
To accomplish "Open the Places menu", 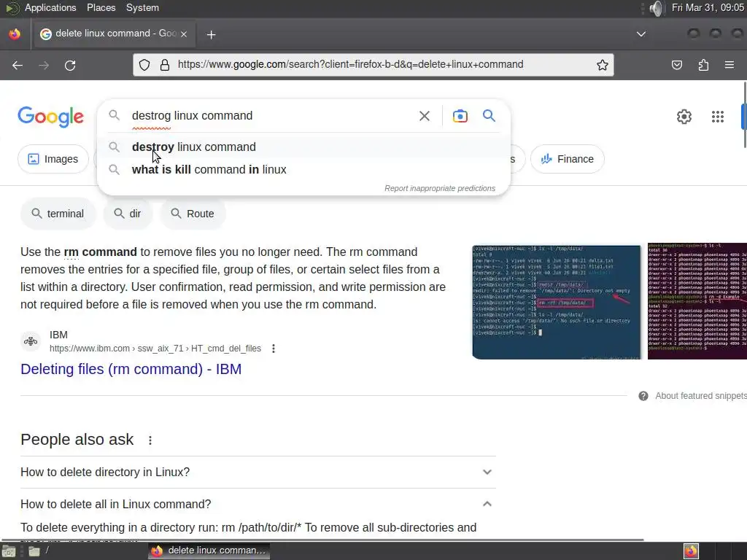I will pos(101,7).
